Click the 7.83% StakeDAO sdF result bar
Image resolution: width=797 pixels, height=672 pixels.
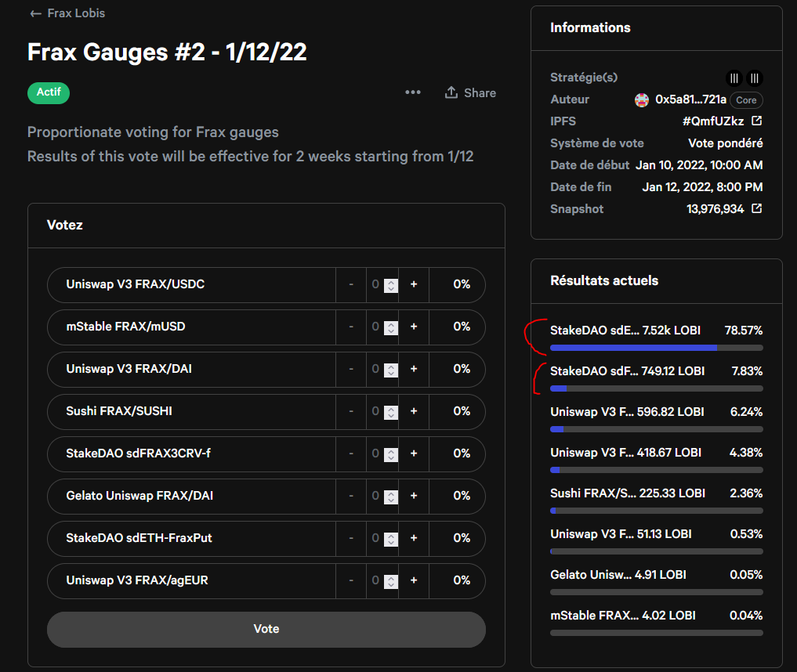click(656, 388)
